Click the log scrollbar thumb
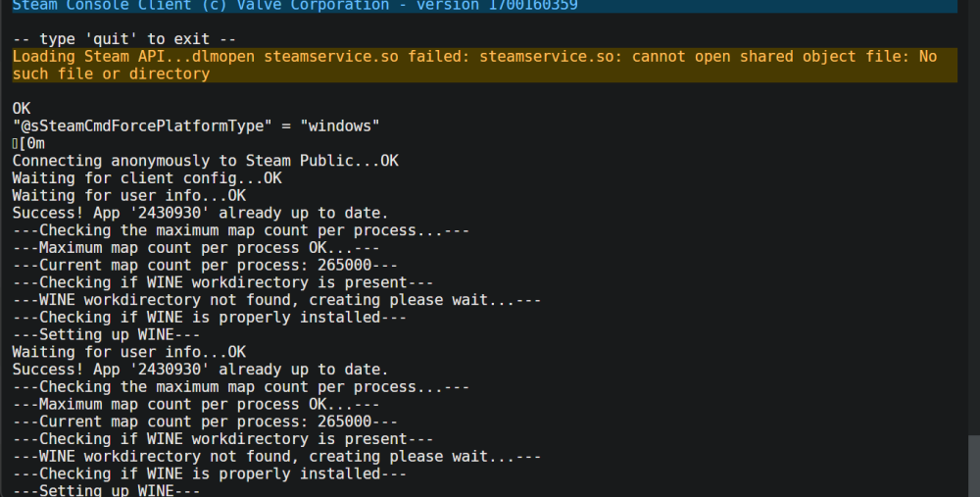 point(974,467)
